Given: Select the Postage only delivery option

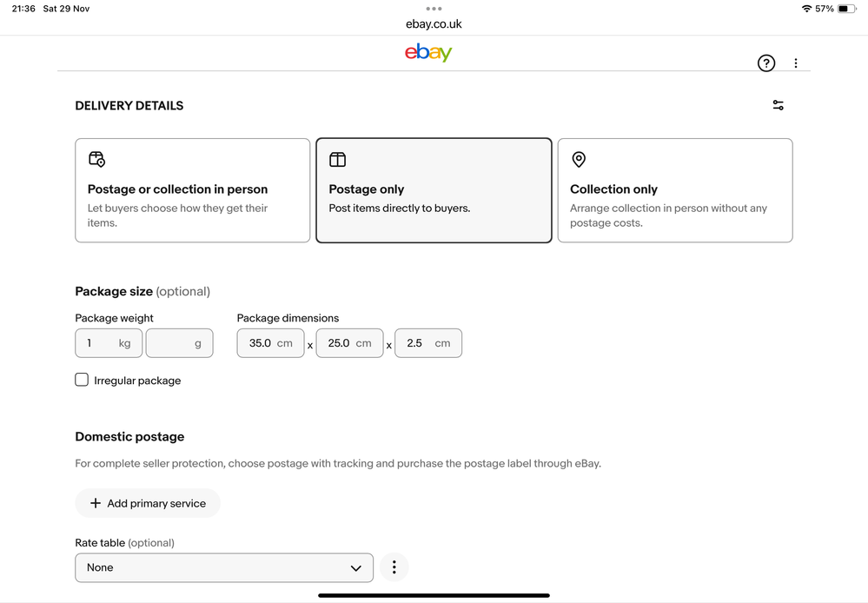Looking at the screenshot, I should [x=434, y=190].
